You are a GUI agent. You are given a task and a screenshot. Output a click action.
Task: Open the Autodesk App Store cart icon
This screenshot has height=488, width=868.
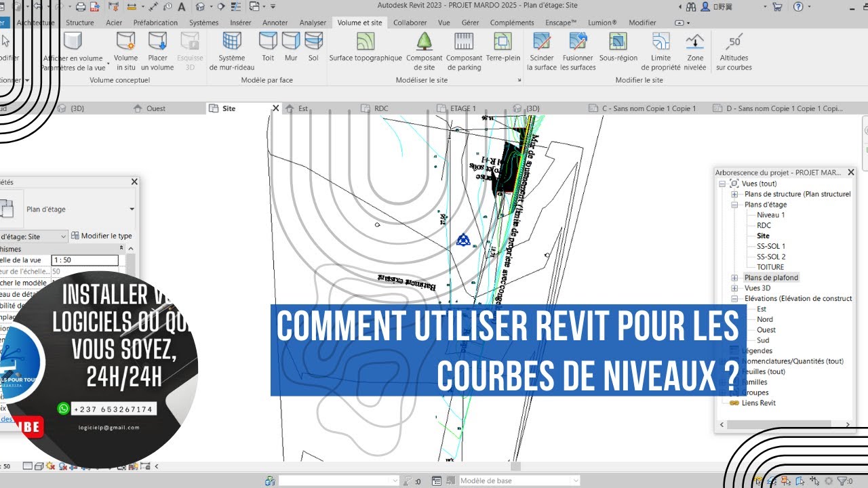pyautogui.click(x=777, y=7)
